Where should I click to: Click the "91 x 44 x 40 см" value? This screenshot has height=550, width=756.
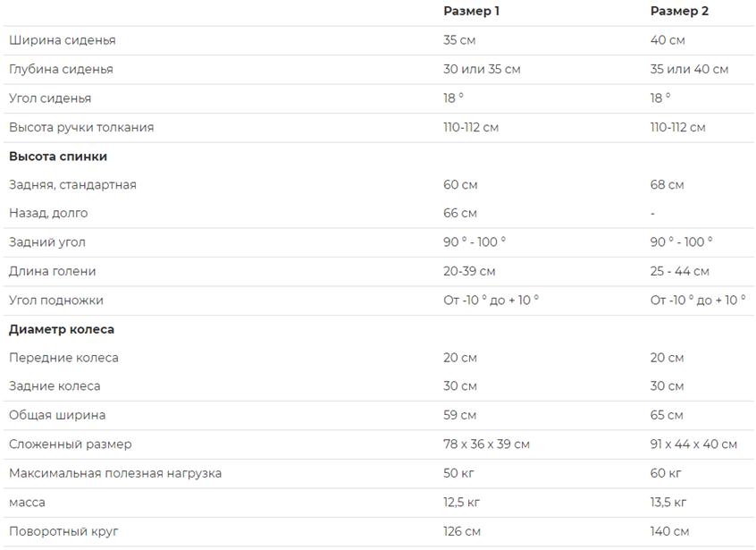pyautogui.click(x=693, y=444)
